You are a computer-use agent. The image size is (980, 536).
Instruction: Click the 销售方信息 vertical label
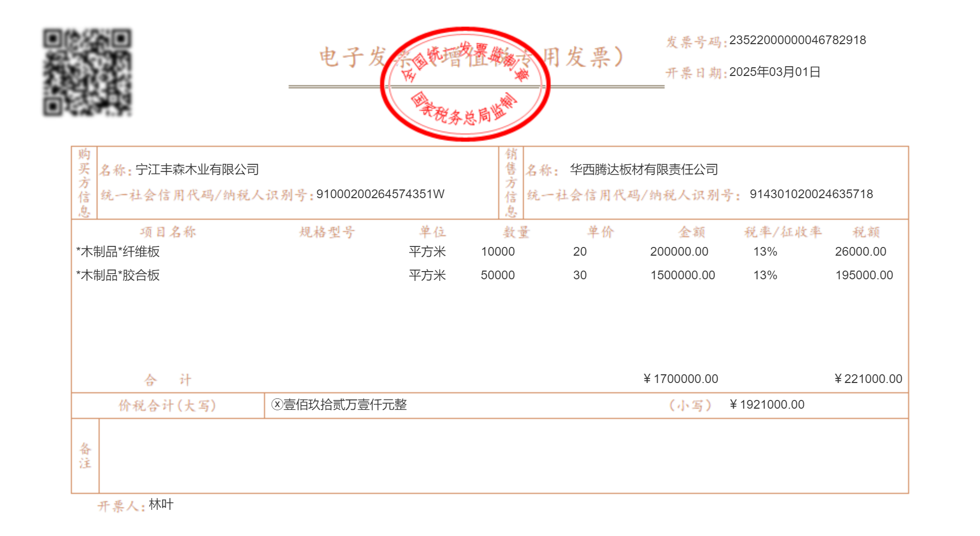(511, 183)
